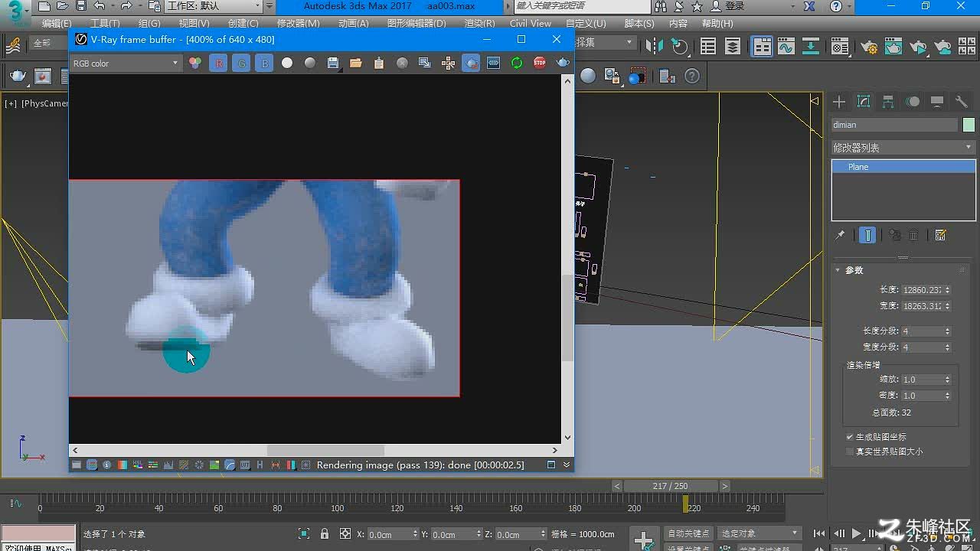Select Plane in the modifier stack

(x=903, y=167)
